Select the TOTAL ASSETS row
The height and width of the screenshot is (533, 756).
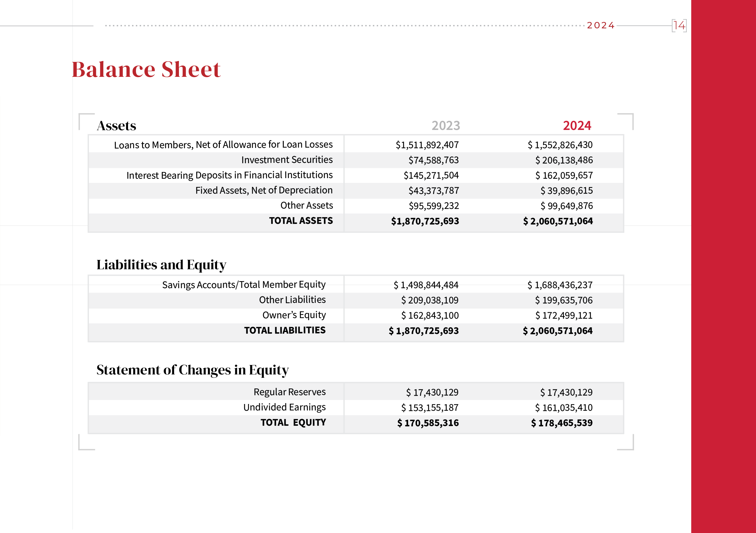[x=300, y=221]
